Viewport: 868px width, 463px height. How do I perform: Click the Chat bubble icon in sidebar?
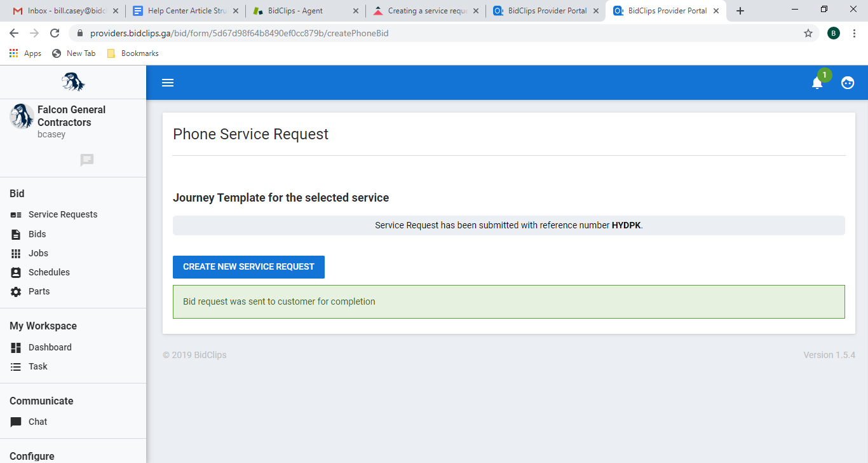point(16,422)
